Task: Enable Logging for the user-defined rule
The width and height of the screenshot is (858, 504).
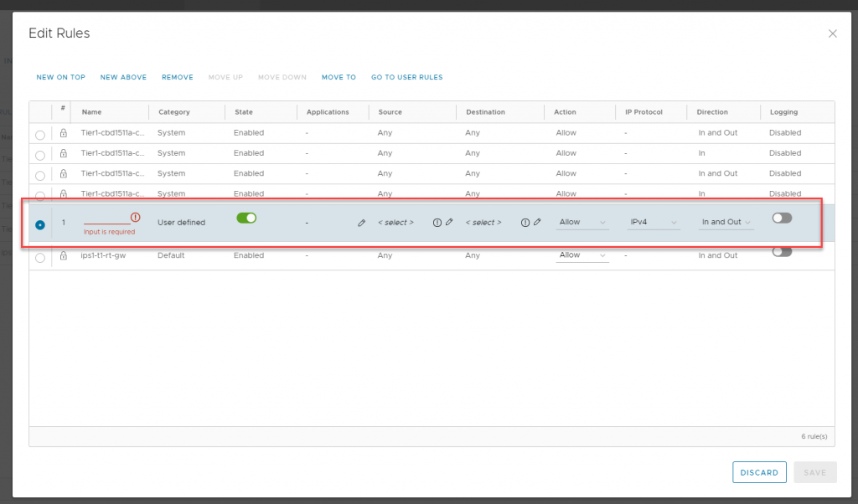Action: coord(781,218)
